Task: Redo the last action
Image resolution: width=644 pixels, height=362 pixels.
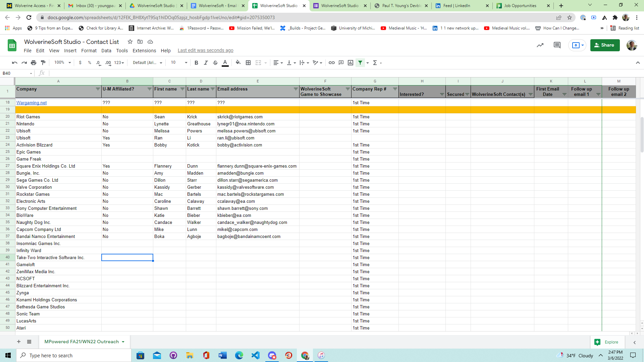Action: tap(24, 63)
